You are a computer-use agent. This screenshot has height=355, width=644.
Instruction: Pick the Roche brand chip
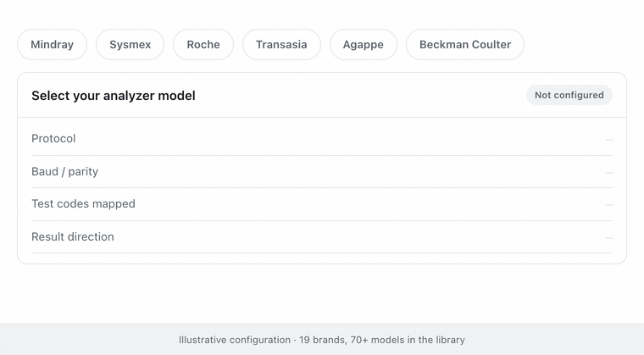click(203, 44)
